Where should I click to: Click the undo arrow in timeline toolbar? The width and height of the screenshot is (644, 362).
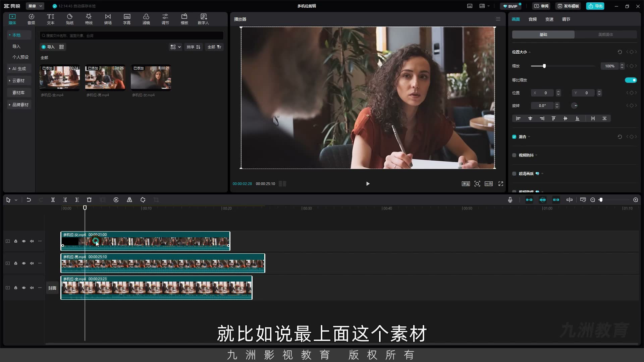point(29,200)
